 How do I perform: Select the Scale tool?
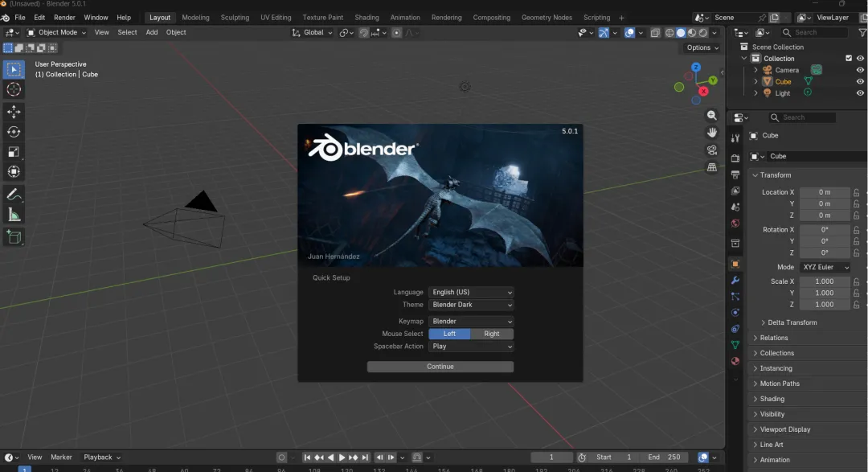[x=14, y=152]
